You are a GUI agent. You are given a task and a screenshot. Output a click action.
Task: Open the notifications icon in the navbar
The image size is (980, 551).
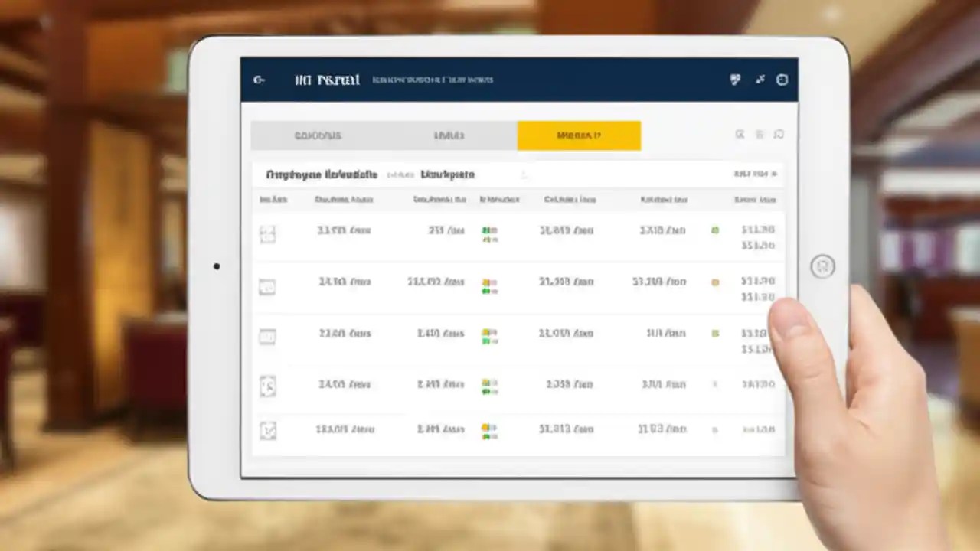[735, 80]
